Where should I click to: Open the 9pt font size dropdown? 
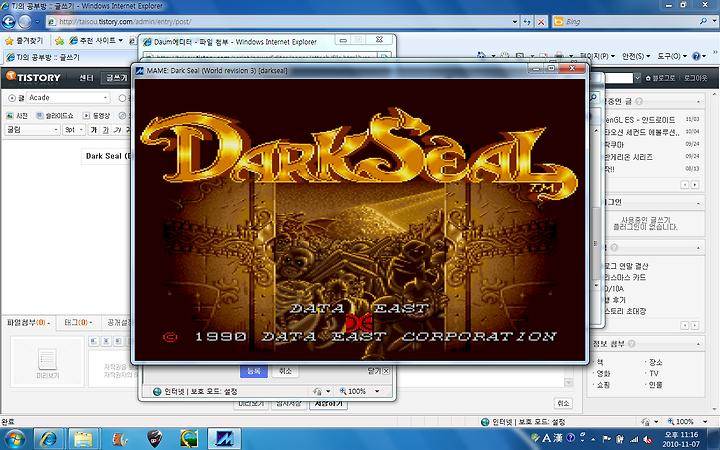(x=74, y=130)
